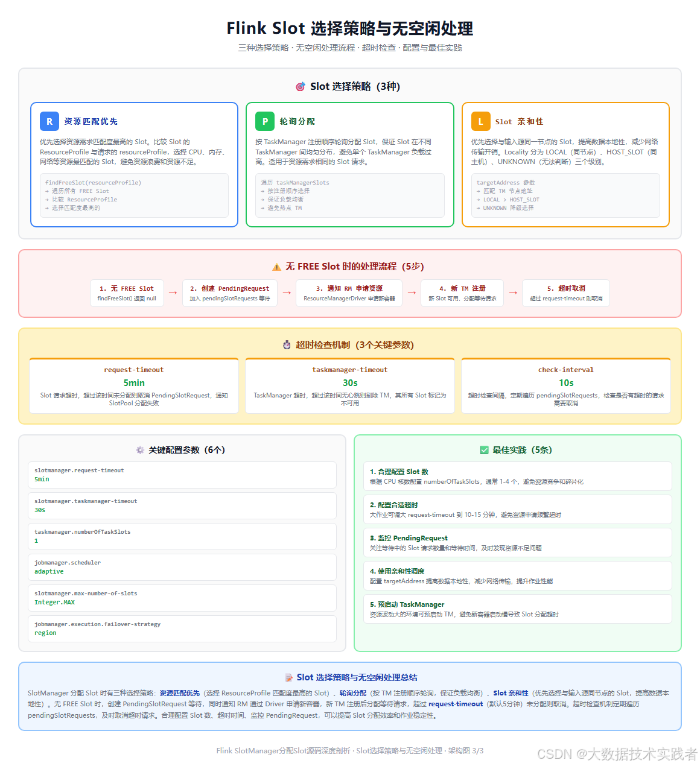Screen dimensions: 700x766
Task: Click the green checkmark icon beside 最佳实践
Action: (x=484, y=450)
